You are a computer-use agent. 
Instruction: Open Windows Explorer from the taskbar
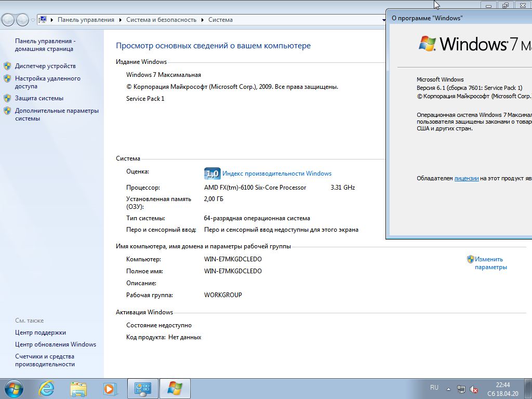pos(78,389)
